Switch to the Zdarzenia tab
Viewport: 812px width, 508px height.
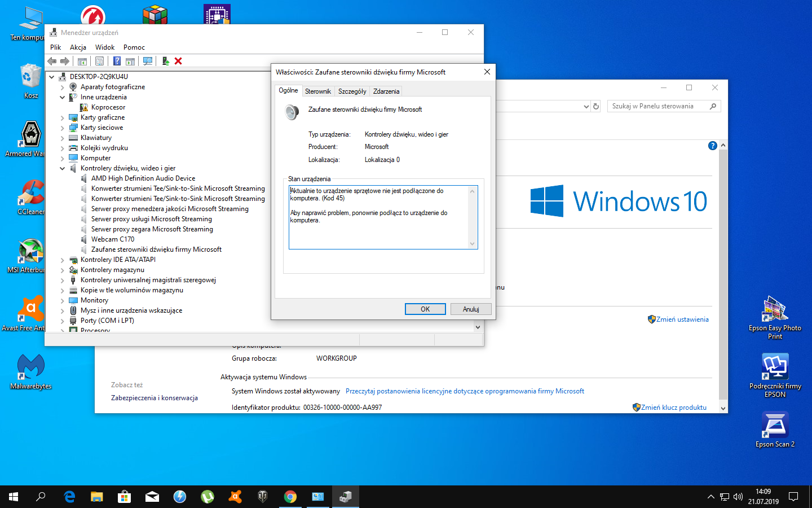386,91
